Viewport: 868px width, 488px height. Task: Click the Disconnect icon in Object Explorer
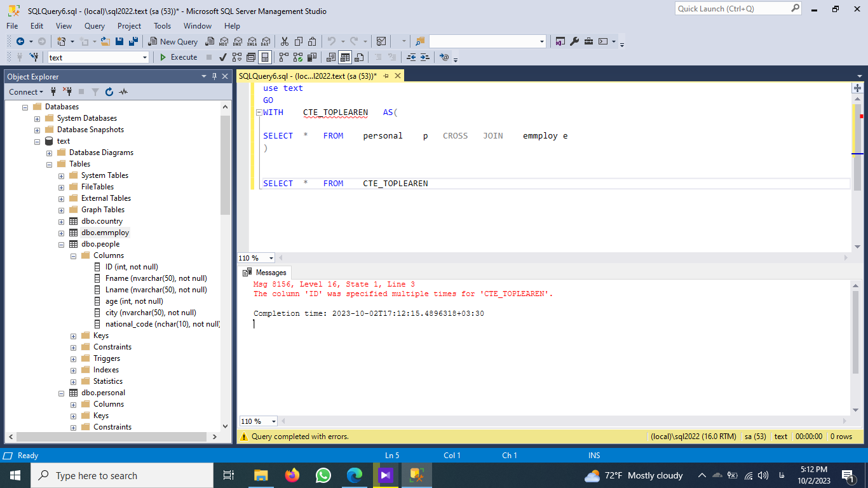click(x=67, y=92)
